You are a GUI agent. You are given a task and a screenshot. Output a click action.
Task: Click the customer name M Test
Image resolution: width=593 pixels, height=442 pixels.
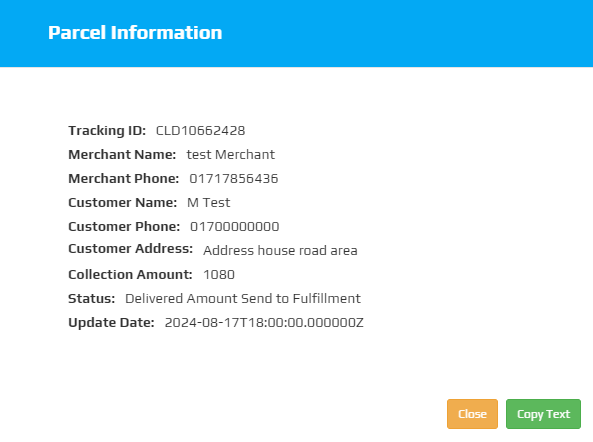pos(208,203)
